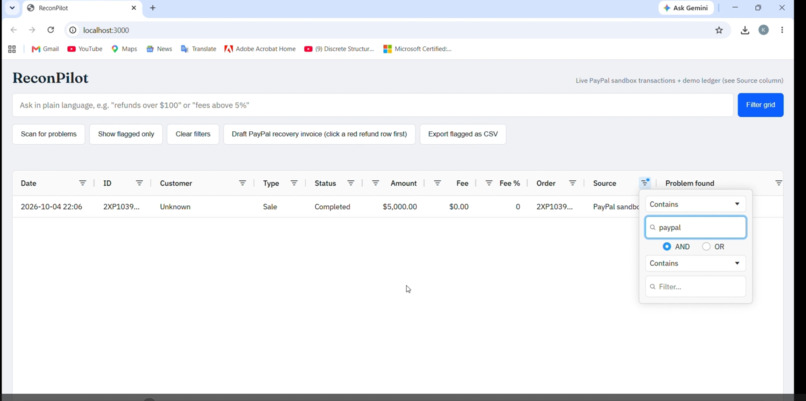
Task: Select the 2026-10-04 22:06 date cell
Action: point(53,207)
